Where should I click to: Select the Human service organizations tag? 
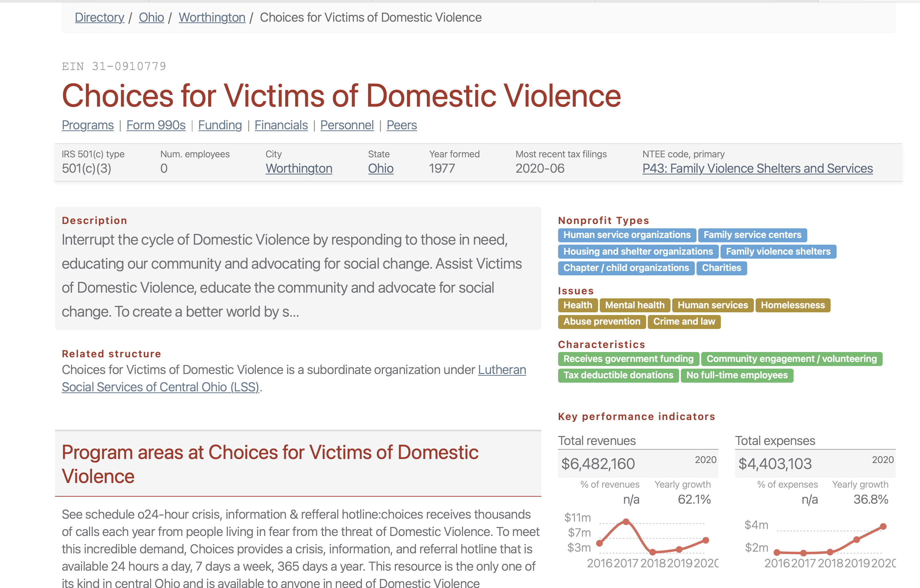[626, 235]
